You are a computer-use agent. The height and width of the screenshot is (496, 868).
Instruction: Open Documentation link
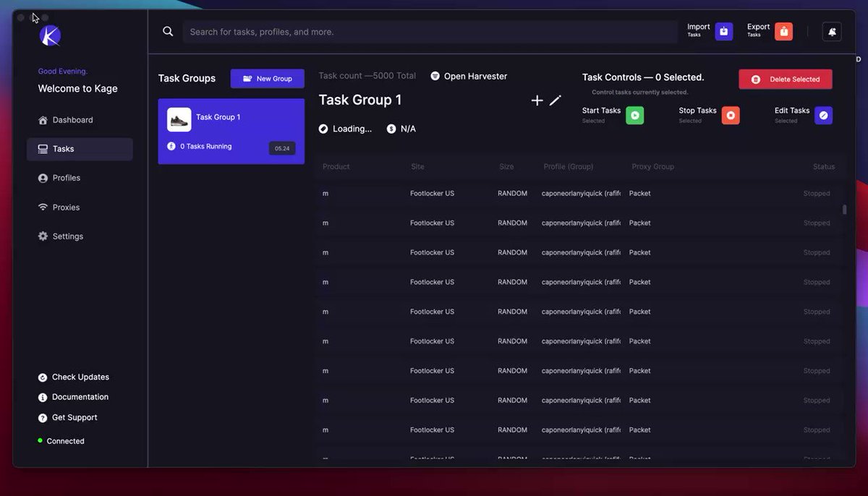(x=73, y=397)
